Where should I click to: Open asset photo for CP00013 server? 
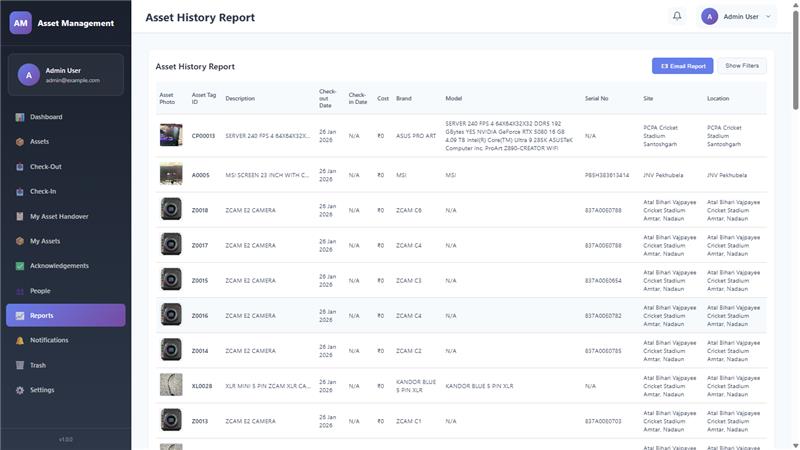171,135
